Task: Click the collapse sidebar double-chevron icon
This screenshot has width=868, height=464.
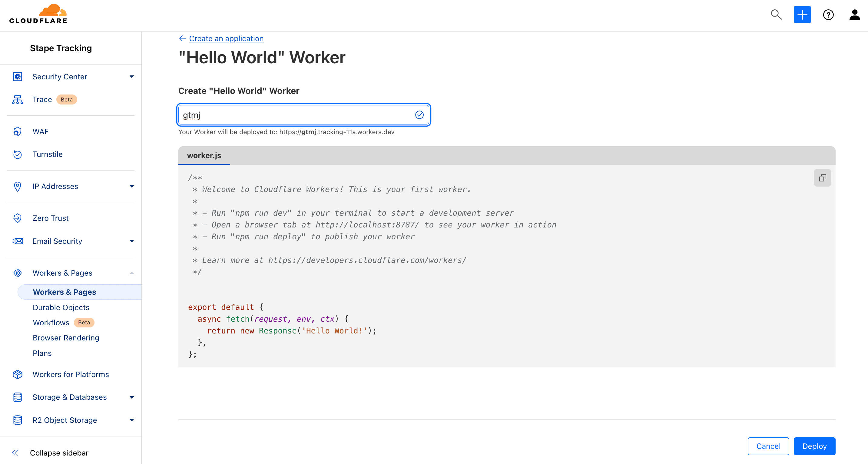Action: (15, 452)
